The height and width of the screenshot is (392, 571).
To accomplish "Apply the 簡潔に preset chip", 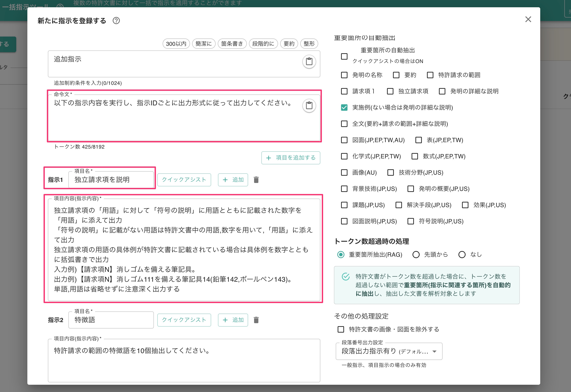I will [204, 44].
